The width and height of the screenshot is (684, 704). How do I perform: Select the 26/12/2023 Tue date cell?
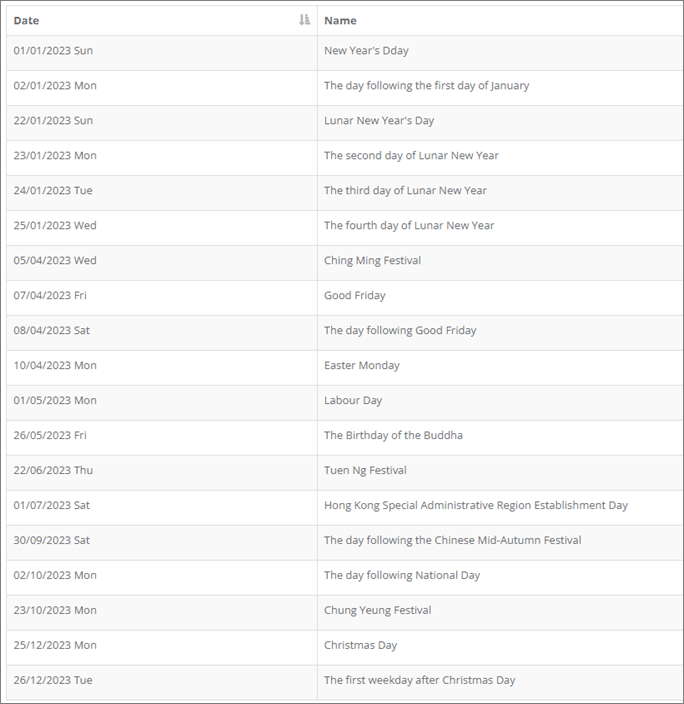(x=53, y=681)
